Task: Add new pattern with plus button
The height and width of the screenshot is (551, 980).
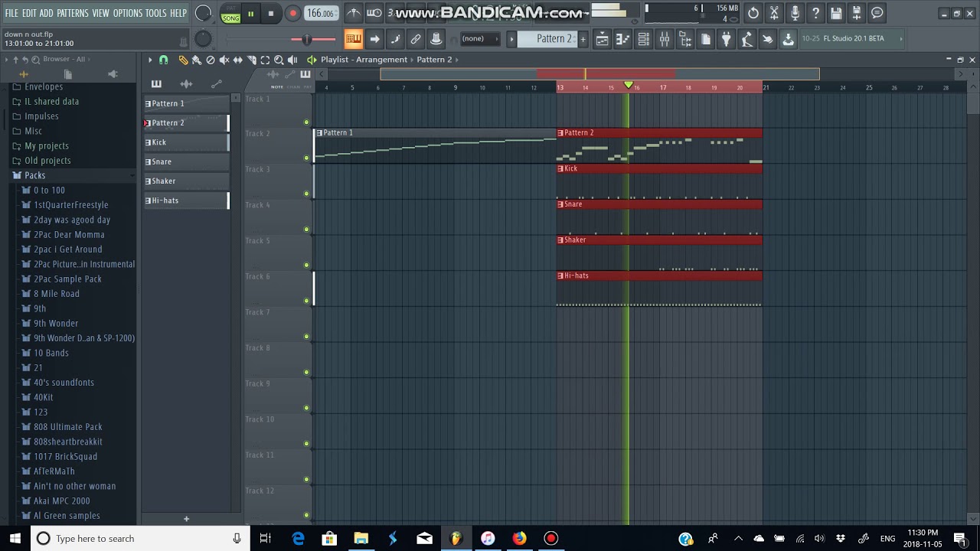Action: (x=583, y=39)
